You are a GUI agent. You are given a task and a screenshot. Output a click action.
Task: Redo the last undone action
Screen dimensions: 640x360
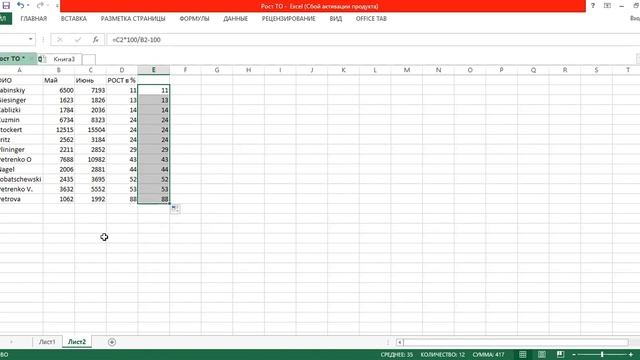click(40, 5)
